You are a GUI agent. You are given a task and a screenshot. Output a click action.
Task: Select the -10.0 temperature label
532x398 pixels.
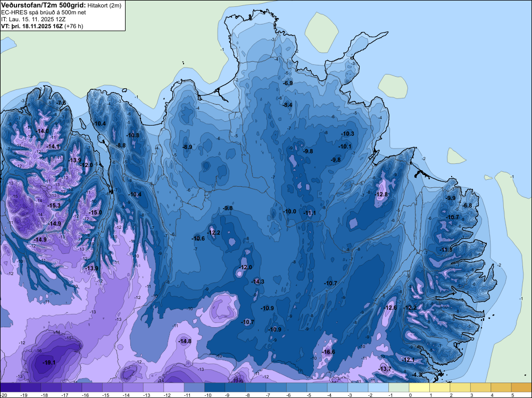pyautogui.click(x=290, y=211)
